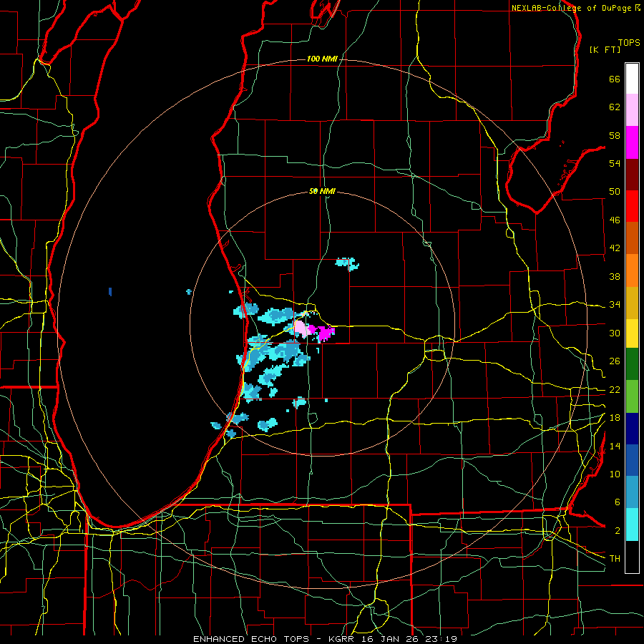The height and width of the screenshot is (644, 644).
Task: Select the bright red legend swatch
Action: coord(632,206)
